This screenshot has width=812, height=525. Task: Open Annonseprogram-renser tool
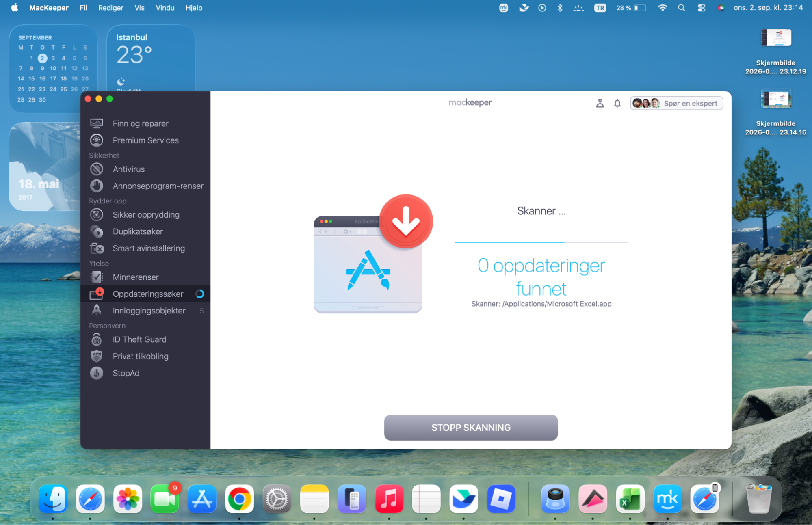click(x=145, y=186)
